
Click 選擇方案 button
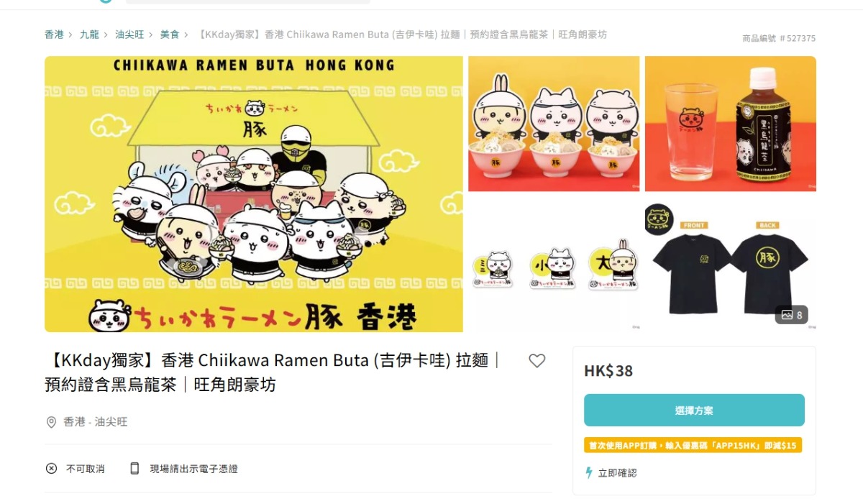pyautogui.click(x=694, y=411)
